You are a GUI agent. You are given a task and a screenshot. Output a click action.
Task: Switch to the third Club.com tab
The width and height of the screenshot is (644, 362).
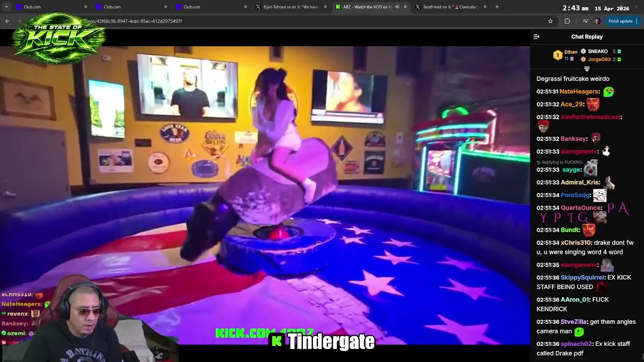pyautogui.click(x=211, y=7)
